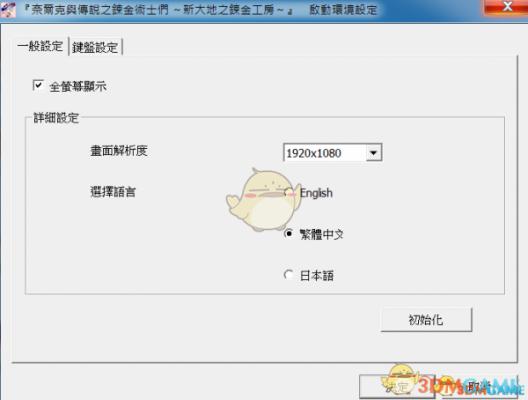Click the 選擇語言 label
This screenshot has height=400, width=528.
[113, 192]
